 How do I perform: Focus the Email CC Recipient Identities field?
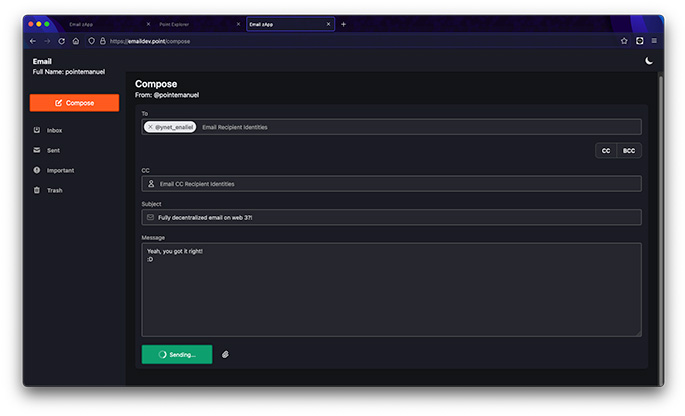click(x=391, y=184)
